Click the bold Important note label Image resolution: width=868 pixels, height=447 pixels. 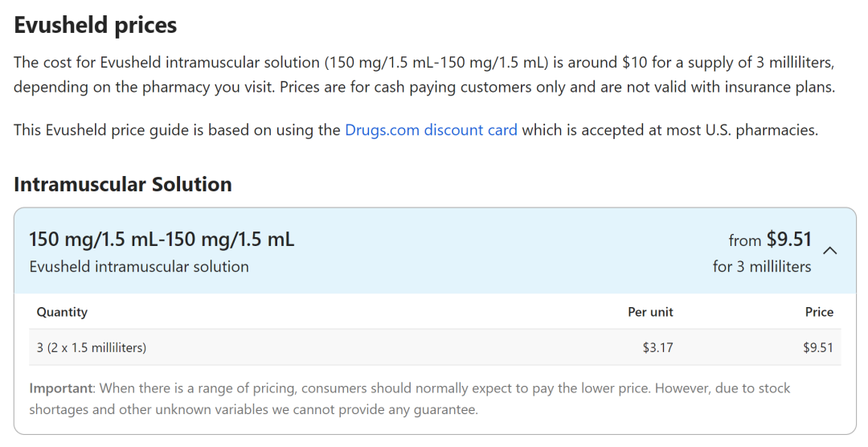(60, 388)
